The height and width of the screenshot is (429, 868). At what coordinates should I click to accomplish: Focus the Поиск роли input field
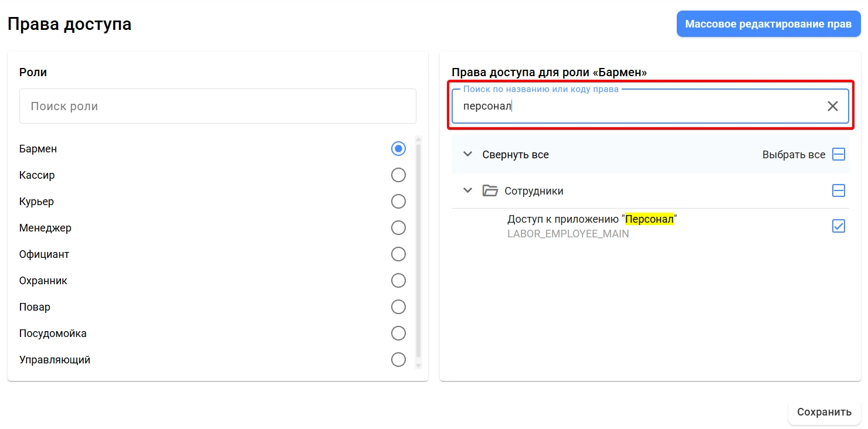point(218,106)
